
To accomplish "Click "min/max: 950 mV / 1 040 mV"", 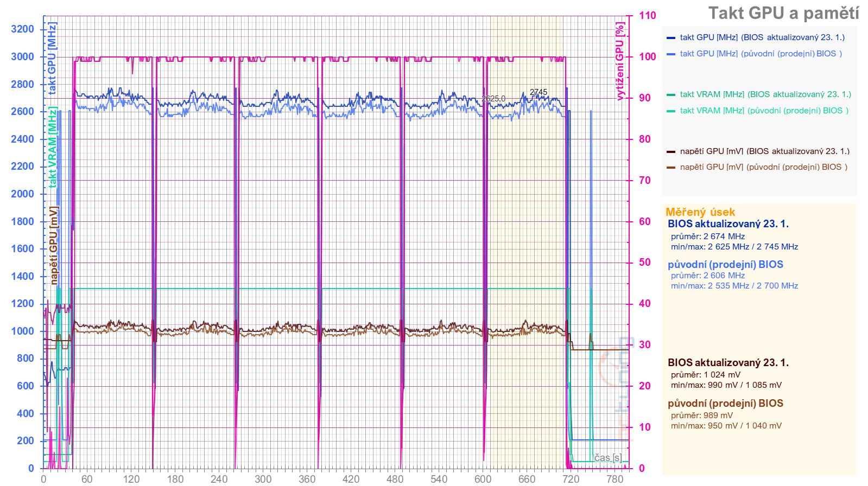I will point(726,426).
